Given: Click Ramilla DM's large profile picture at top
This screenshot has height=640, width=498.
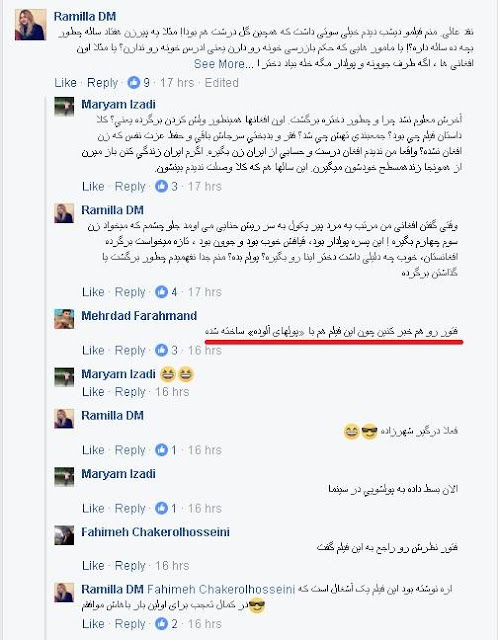Looking at the screenshot, I should (x=31, y=25).
